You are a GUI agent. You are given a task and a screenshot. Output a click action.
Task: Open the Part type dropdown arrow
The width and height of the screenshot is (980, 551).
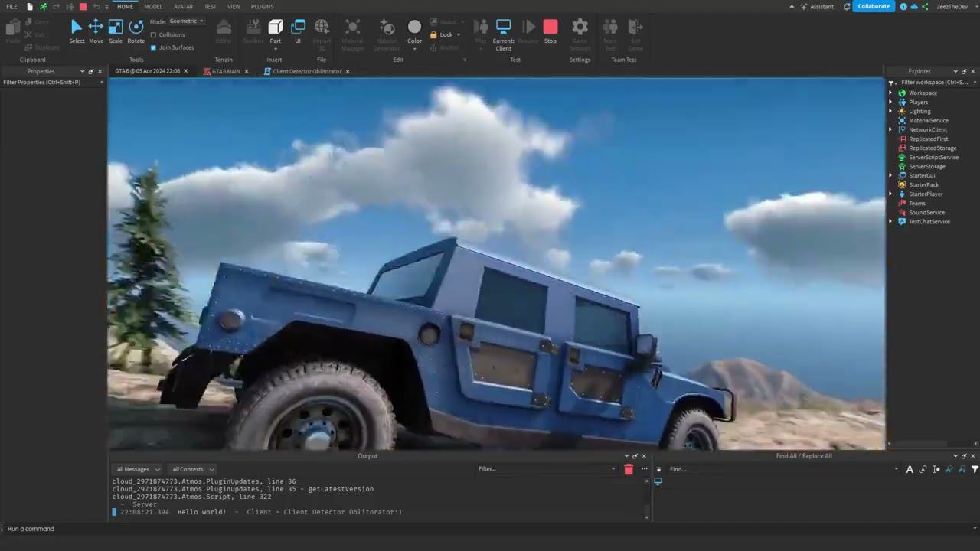[x=276, y=49]
